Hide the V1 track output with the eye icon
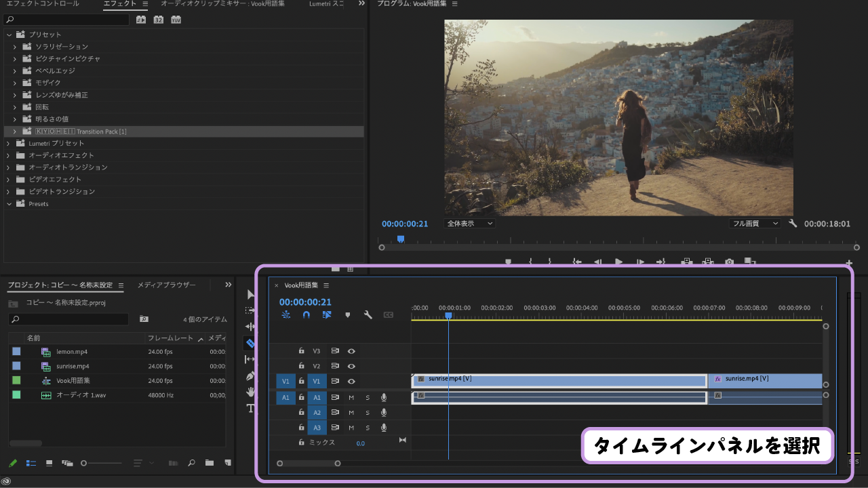Image resolution: width=868 pixels, height=488 pixels. (x=351, y=380)
